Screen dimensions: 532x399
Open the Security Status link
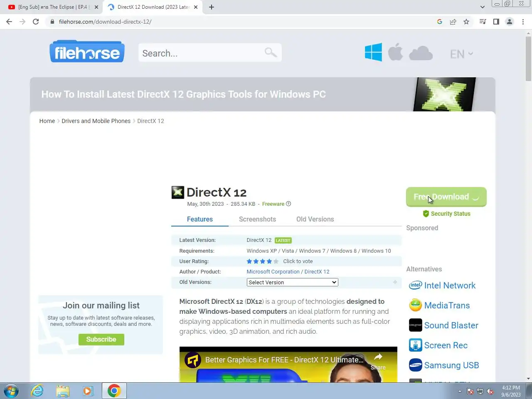[446, 214]
